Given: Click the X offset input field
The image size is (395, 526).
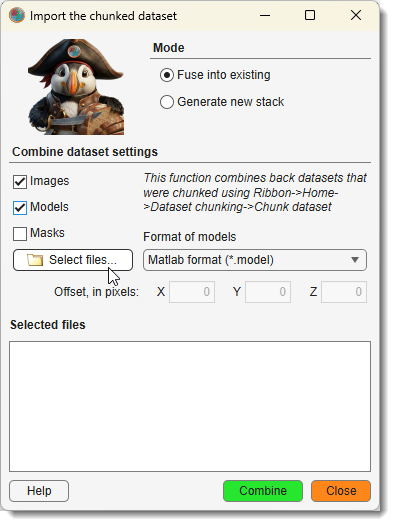Looking at the screenshot, I should [192, 292].
